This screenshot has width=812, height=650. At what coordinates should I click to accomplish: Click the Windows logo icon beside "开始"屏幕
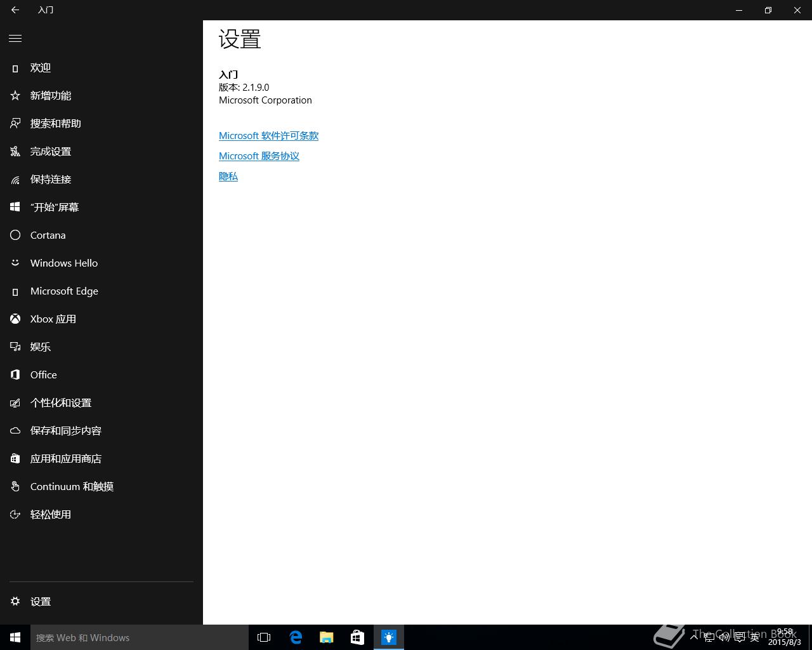(x=15, y=208)
